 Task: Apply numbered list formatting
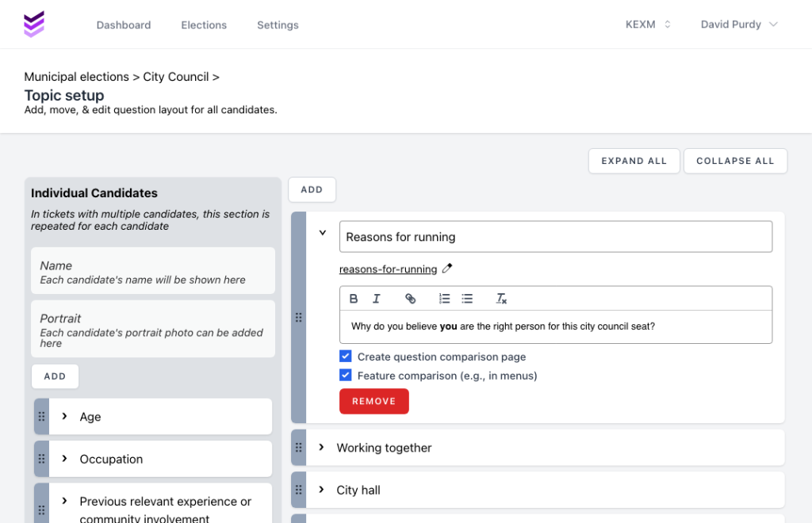click(x=444, y=299)
